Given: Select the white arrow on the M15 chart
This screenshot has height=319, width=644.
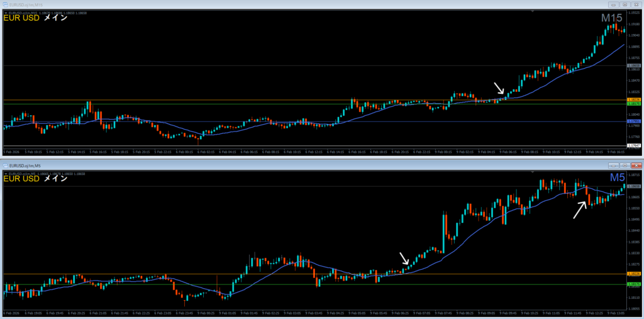Looking at the screenshot, I should (x=498, y=89).
